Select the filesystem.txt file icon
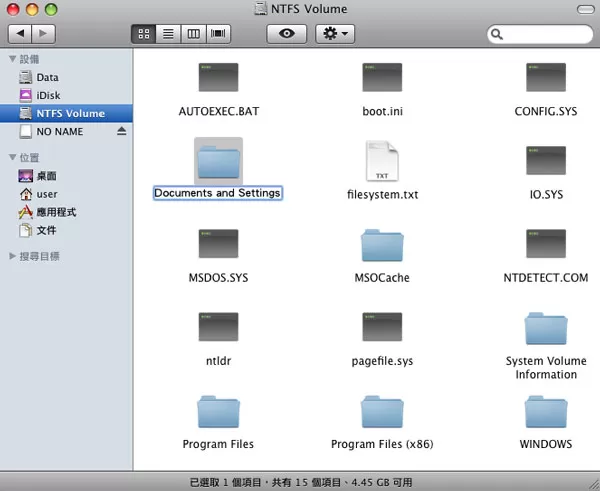Viewport: 600px width, 491px height. point(382,161)
